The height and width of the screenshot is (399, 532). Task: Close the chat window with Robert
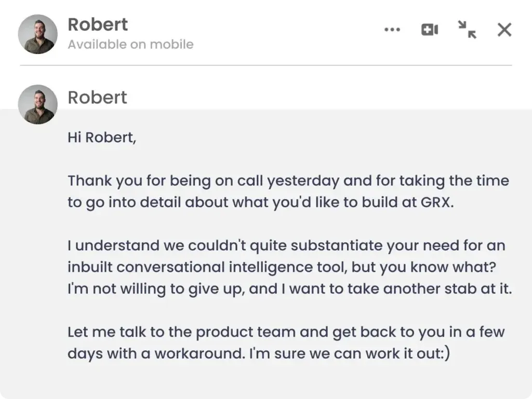(x=504, y=30)
